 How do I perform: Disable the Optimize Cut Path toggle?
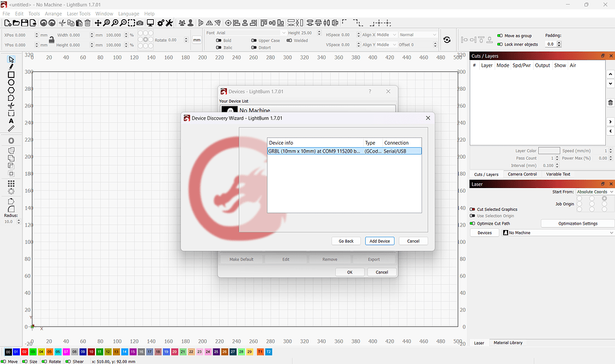pos(473,223)
